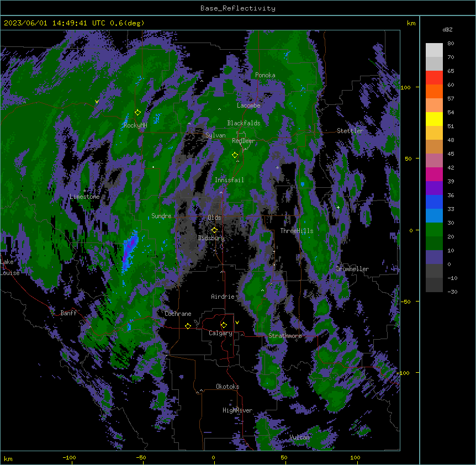Viewport: 476px width, 465px height.
Task: Select the light gray 70-80 dBZ swatch
Action: point(434,50)
